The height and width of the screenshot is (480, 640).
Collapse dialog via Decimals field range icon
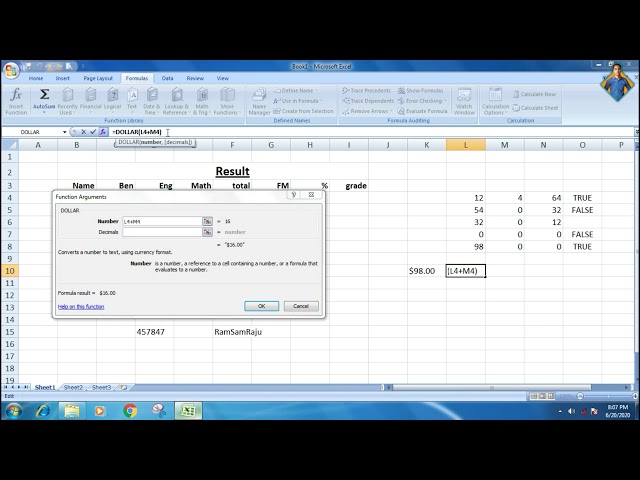click(x=207, y=232)
